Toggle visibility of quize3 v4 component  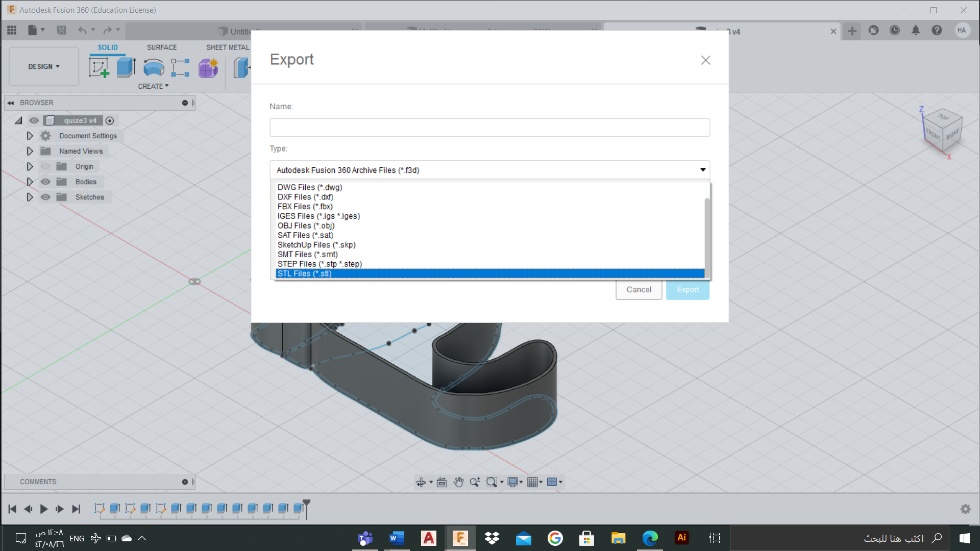pyautogui.click(x=34, y=121)
